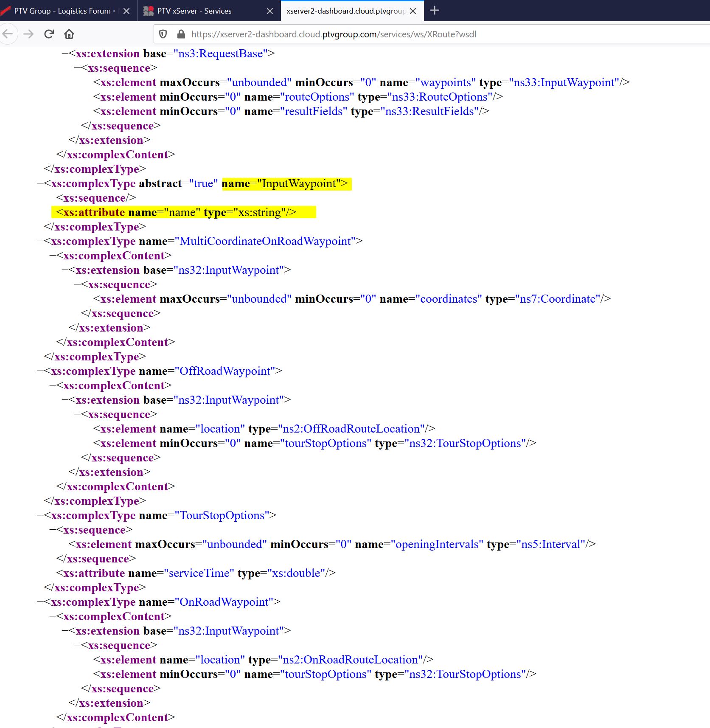Open the tracking protection shield icon
Viewport: 710px width, 728px height.
point(163,34)
